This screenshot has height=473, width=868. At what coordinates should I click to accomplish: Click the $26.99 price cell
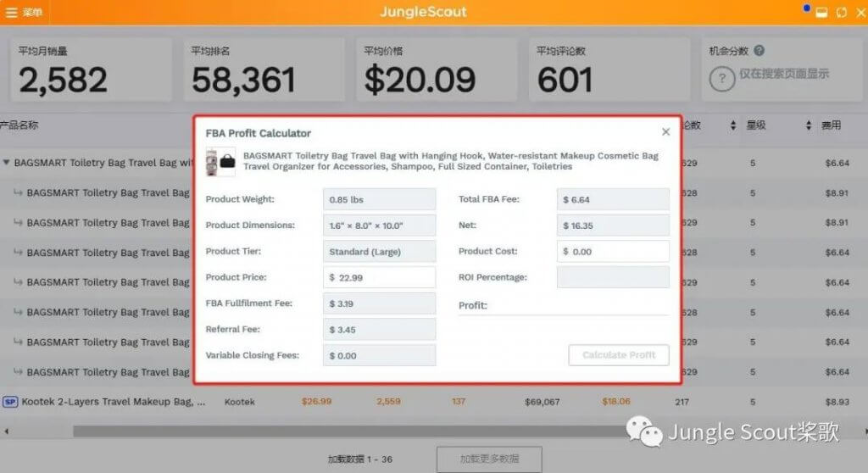[317, 402]
